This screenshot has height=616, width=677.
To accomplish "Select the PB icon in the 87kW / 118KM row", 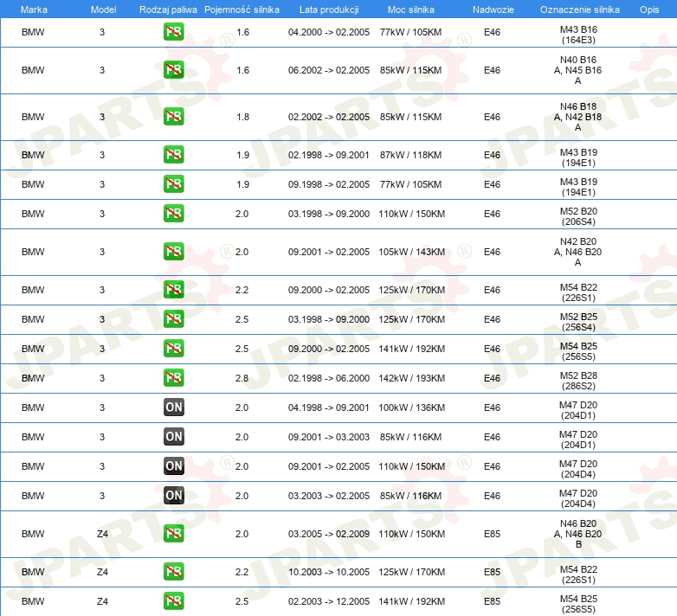I will tap(173, 155).
